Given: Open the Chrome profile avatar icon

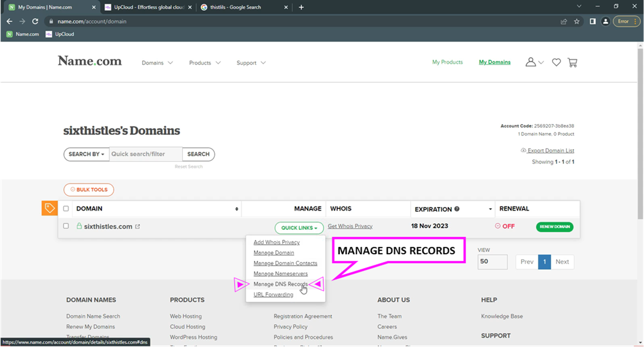Looking at the screenshot, I should (605, 21).
